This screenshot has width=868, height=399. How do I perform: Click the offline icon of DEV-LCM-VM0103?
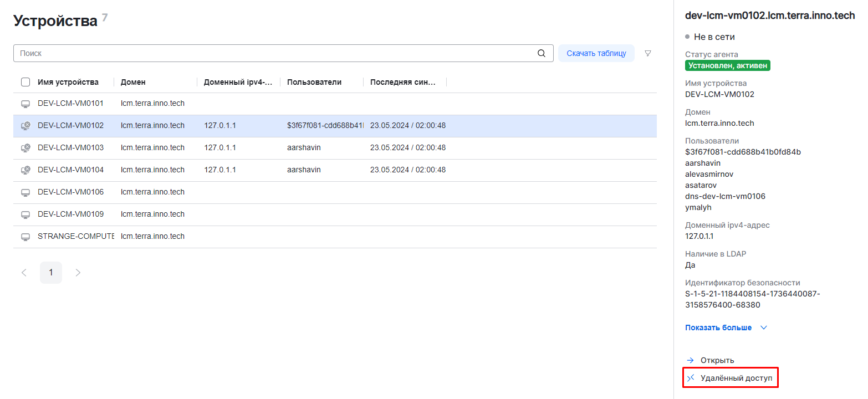click(x=25, y=148)
